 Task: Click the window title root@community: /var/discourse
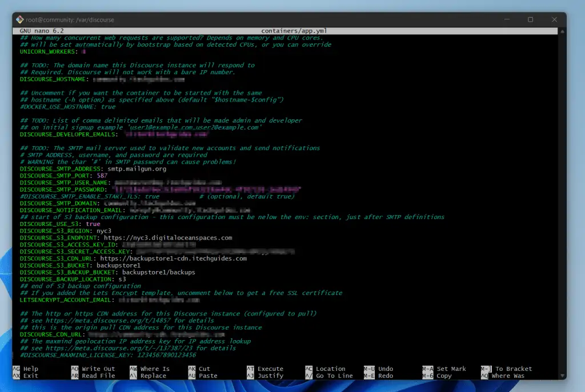70,20
